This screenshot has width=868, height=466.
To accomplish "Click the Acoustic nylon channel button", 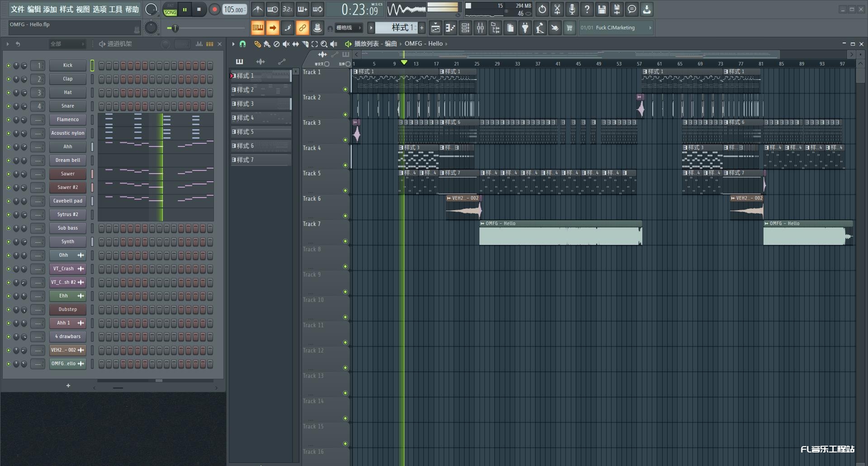I will point(68,133).
